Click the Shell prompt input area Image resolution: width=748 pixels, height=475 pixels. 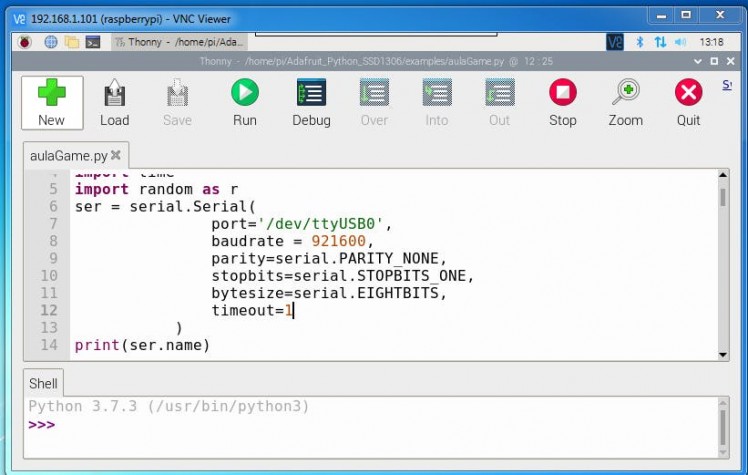coord(371,424)
